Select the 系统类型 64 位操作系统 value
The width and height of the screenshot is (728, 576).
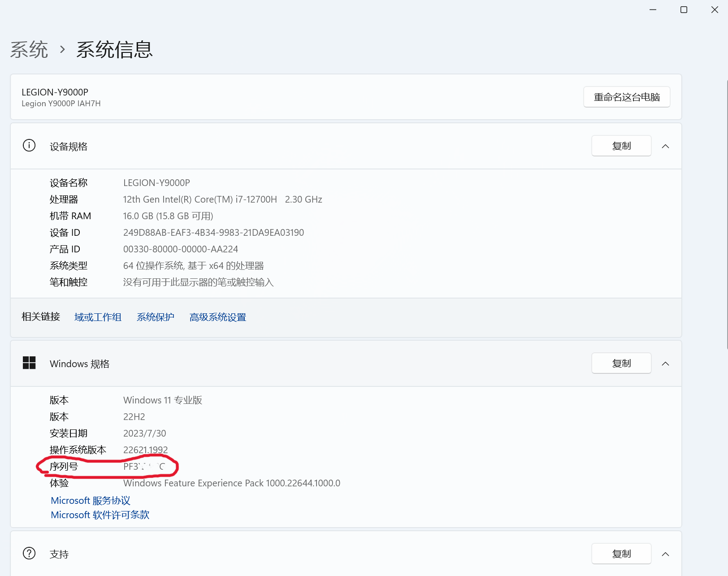194,266
